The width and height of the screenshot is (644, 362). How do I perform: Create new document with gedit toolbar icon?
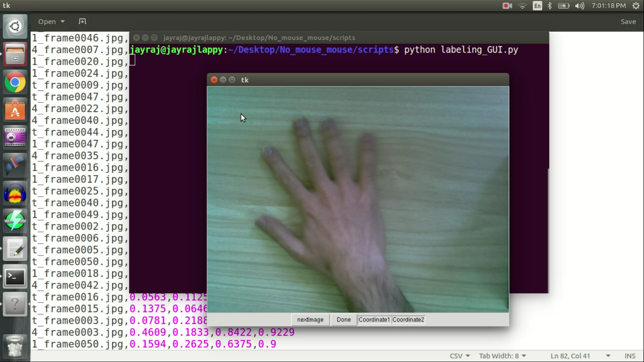pos(83,22)
